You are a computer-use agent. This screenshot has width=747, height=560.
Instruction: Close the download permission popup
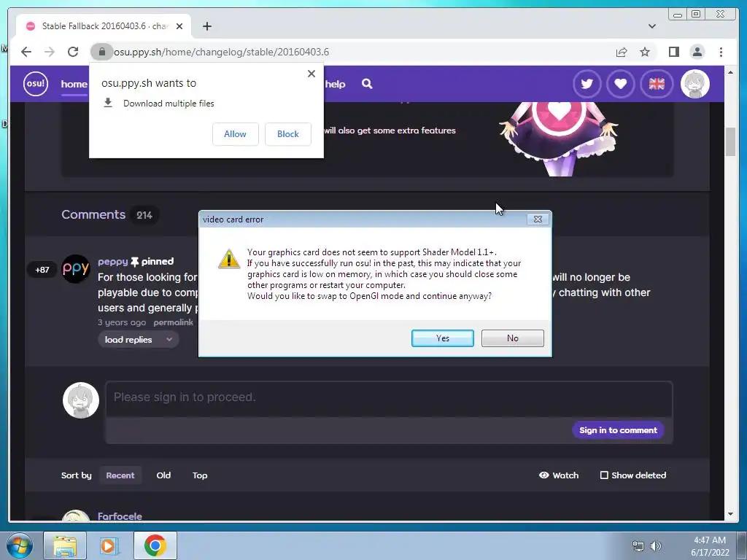(311, 74)
